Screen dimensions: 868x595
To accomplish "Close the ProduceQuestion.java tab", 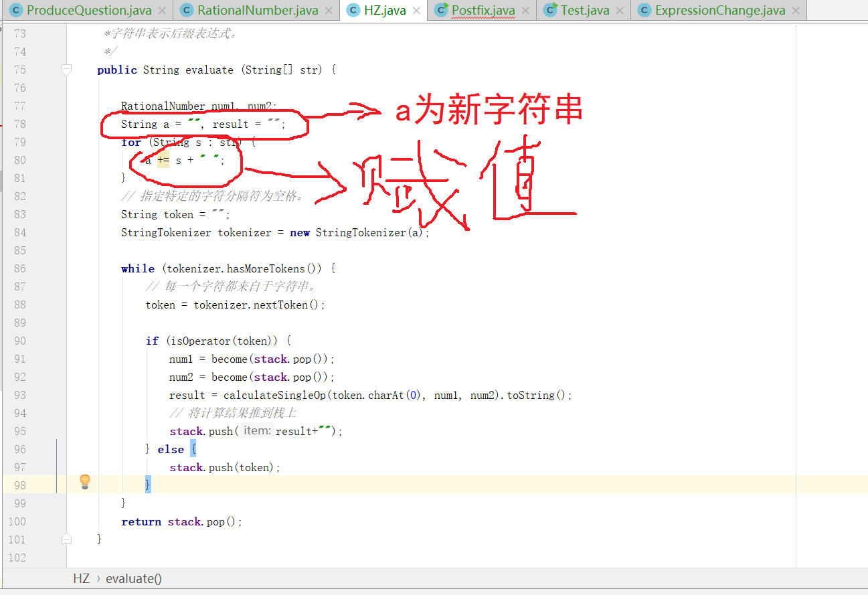I will coord(161,11).
